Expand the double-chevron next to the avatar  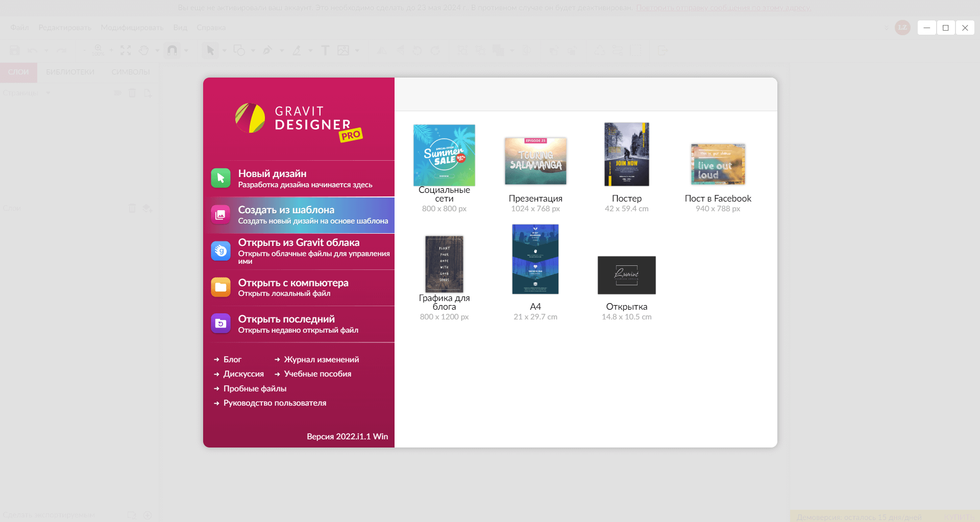pyautogui.click(x=887, y=28)
